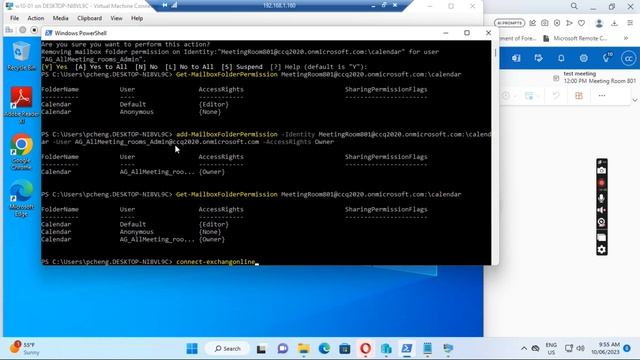640x360 pixels.
Task: Expand Outlook ribbon chevron
Action: [x=634, y=100]
